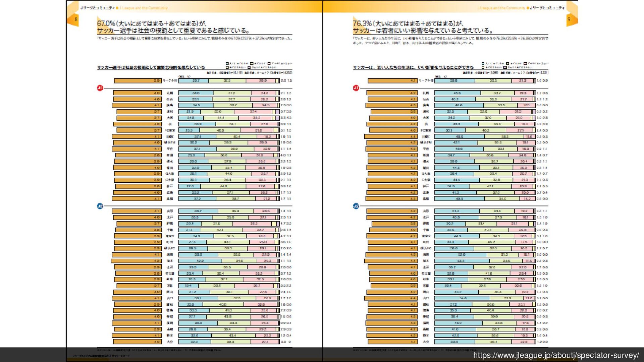Click 39.8 in right chart league-total row
Image resolution: width=644 pixels, height=362 pixels.
(x=453, y=81)
